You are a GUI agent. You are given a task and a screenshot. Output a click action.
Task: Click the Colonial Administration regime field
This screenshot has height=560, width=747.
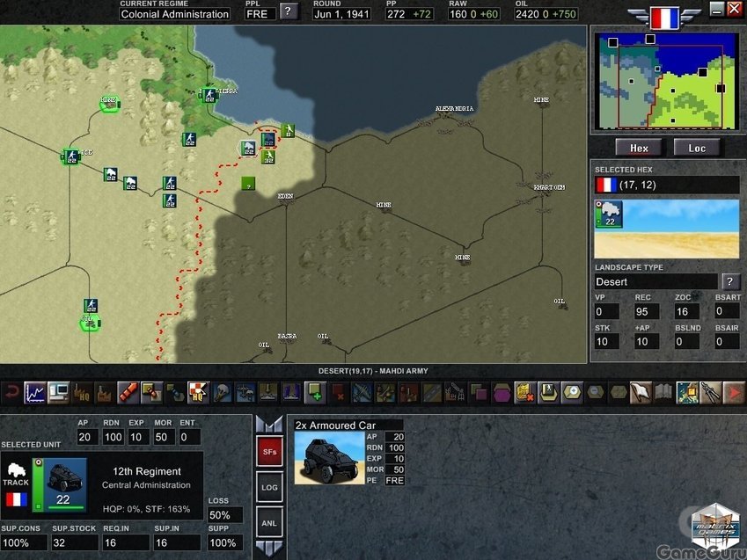(174, 14)
